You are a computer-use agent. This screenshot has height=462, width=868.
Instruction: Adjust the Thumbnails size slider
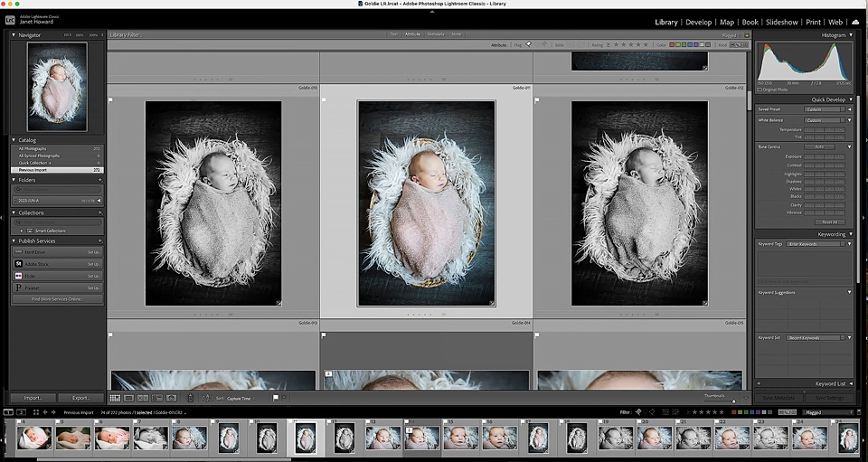pos(733,401)
